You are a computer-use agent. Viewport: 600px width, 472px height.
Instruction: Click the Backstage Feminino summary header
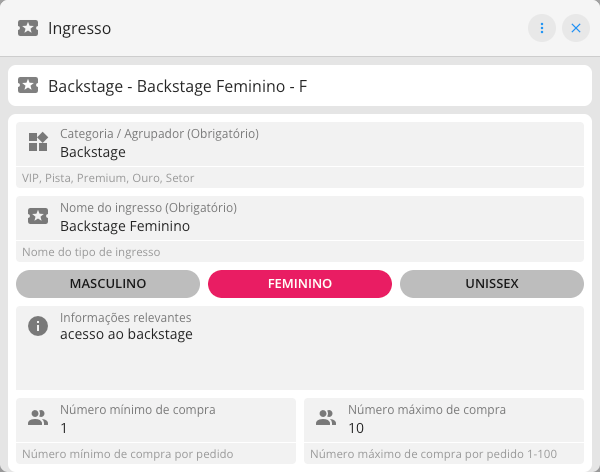tap(178, 86)
